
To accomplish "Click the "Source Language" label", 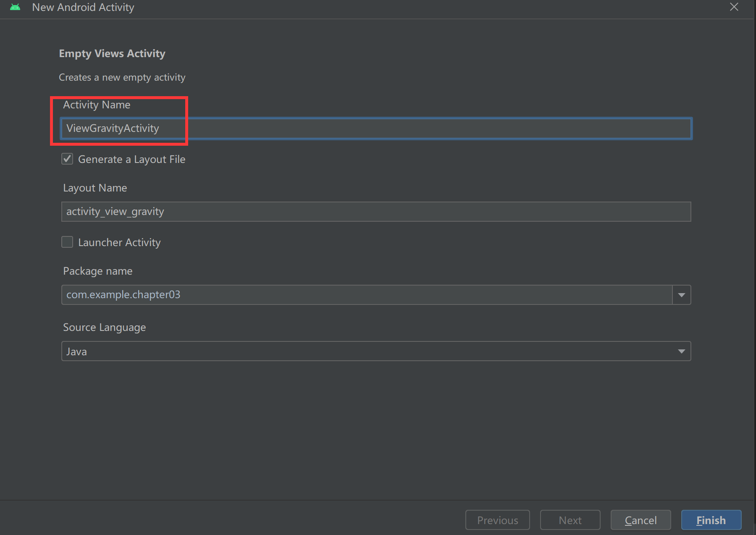I will click(105, 328).
